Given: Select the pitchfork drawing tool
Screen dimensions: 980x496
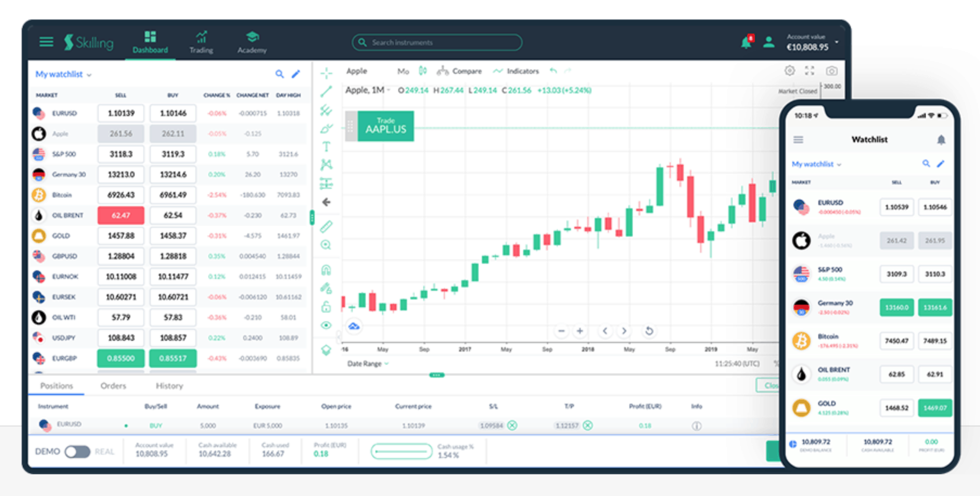Looking at the screenshot, I should point(326,110).
